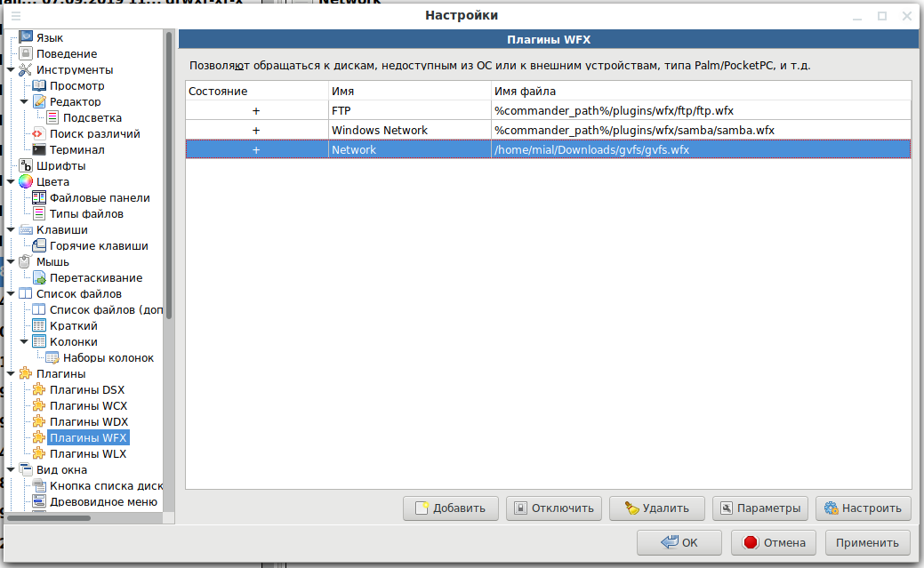924x568 pixels.
Task: Click the Список файлов panel icon
Action: (25, 293)
